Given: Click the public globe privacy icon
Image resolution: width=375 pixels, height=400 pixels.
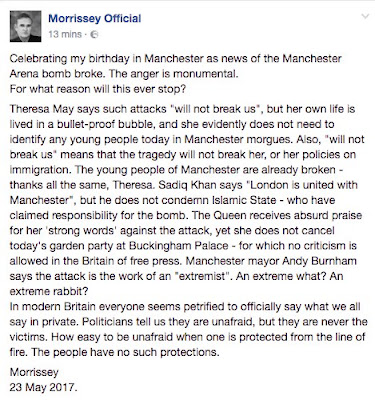Looking at the screenshot, I should tap(95, 34).
